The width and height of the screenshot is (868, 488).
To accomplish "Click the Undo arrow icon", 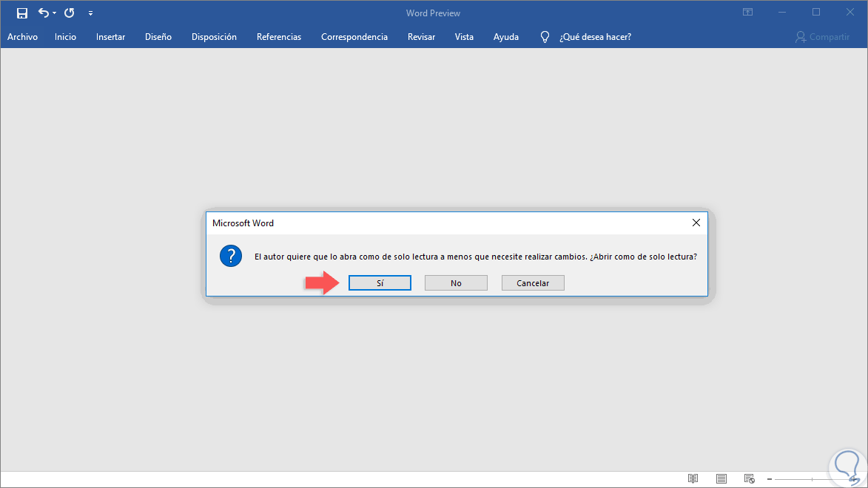I will [44, 13].
